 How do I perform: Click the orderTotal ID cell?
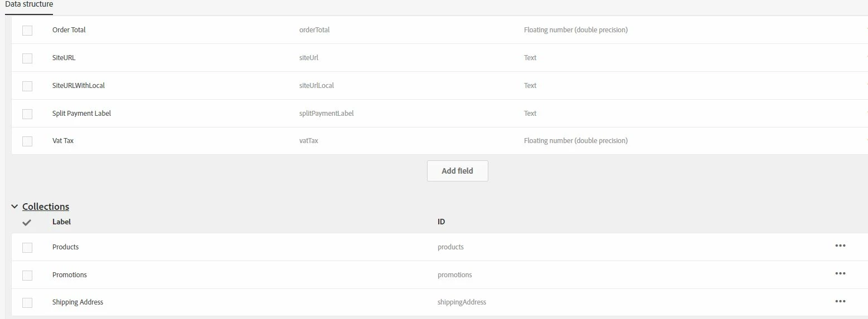(x=314, y=30)
